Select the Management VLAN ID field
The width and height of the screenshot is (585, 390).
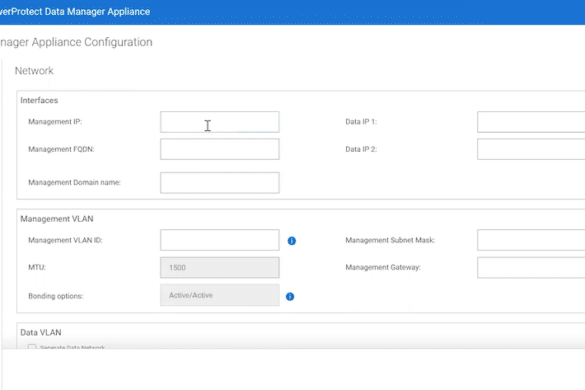[220, 240]
